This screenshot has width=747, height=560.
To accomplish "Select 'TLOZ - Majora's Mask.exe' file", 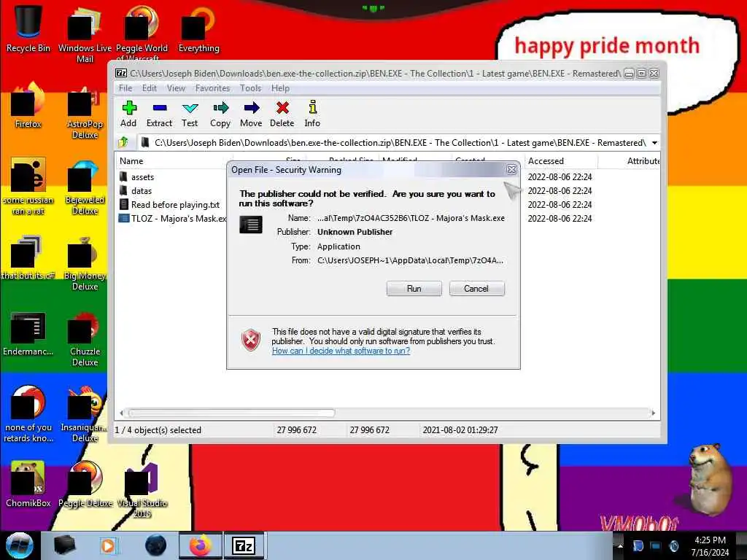I will pyautogui.click(x=171, y=219).
